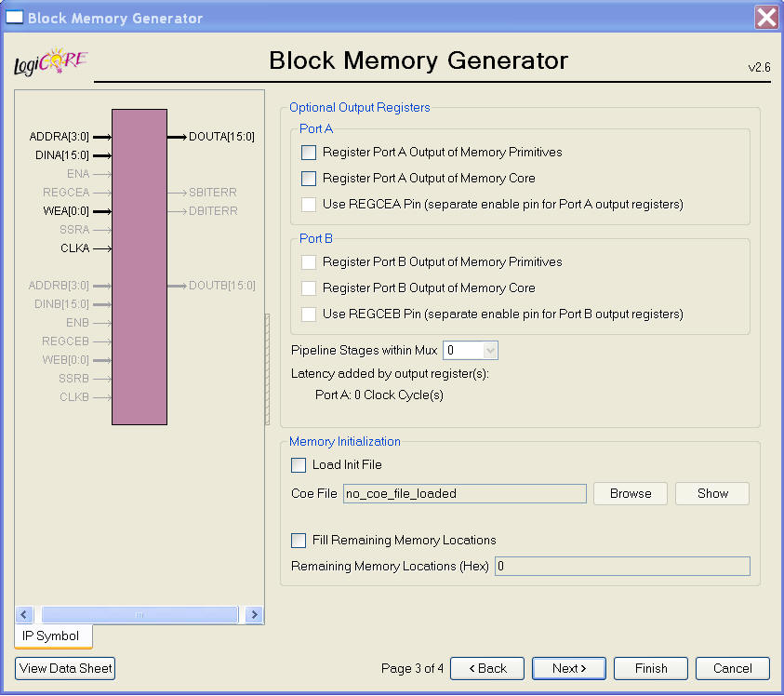Viewport: 784px width, 696px height.
Task: Toggle Register Port B Output of Memory Primitives
Action: pos(309,262)
